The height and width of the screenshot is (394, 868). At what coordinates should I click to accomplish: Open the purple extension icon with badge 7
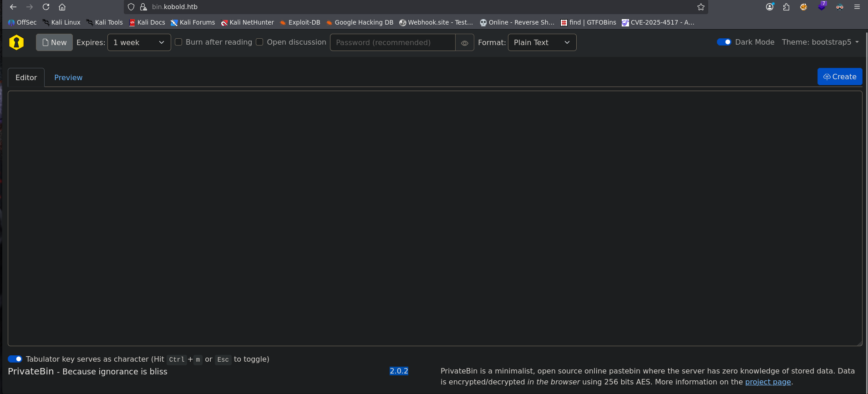click(x=822, y=6)
